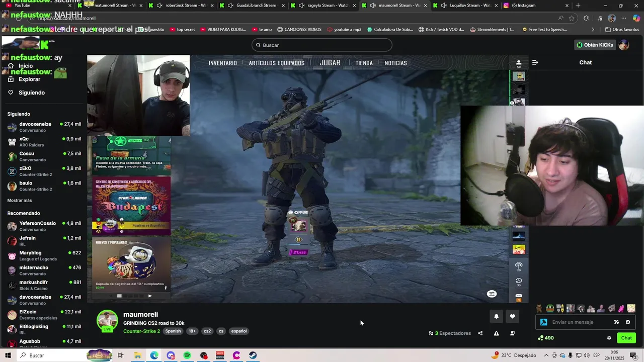
Task: Open the Otros favoritos folder
Action: coord(622,30)
